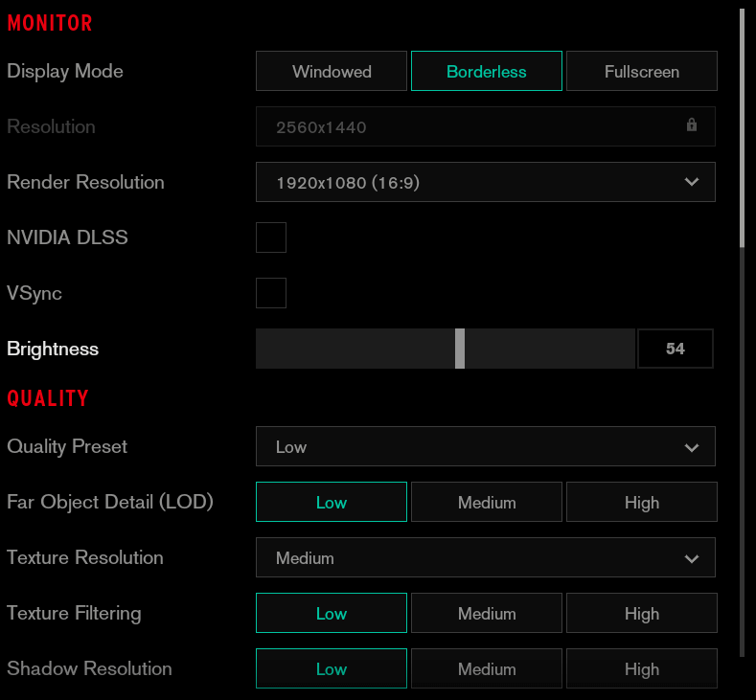
Task: Click the locked 2560x1440 Resolution field
Action: [x=486, y=126]
